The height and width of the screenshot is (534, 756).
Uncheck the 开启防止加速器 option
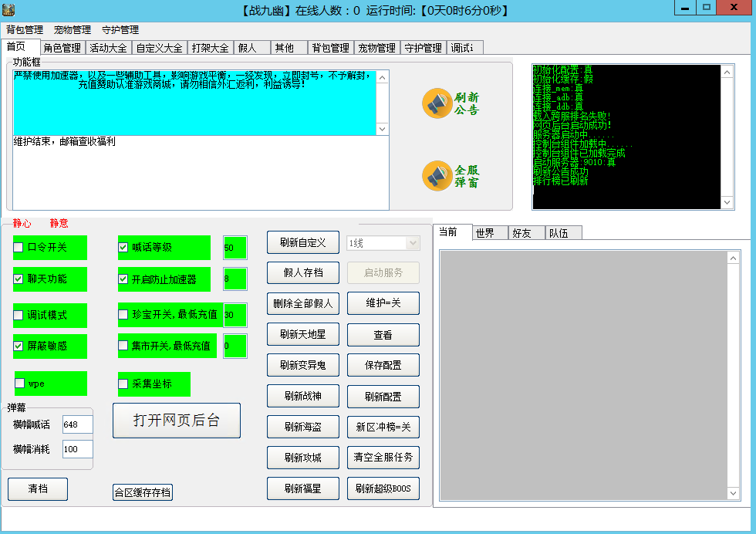tap(123, 279)
